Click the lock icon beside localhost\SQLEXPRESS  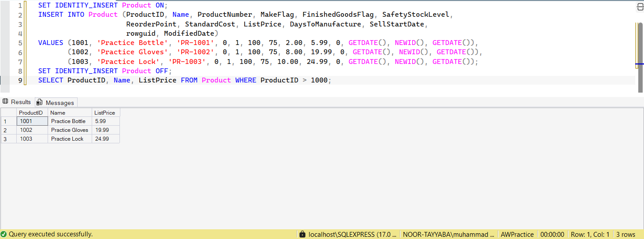[x=302, y=235]
